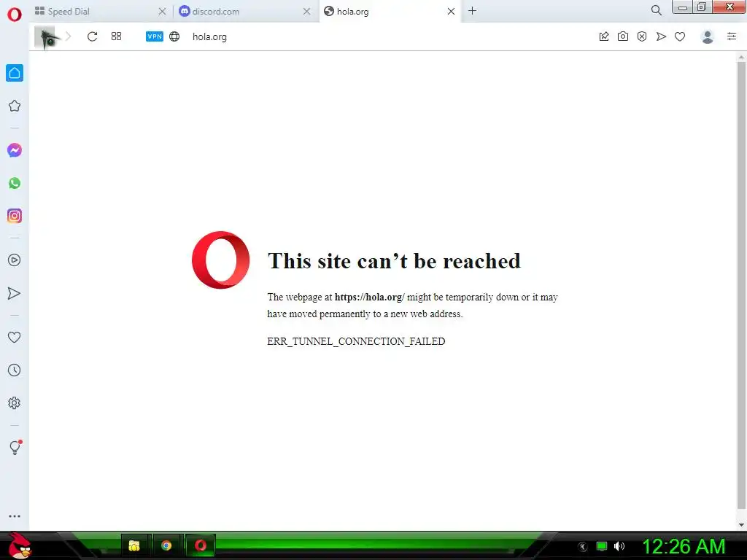This screenshot has width=747, height=560.
Task: Open History clock in the sidebar
Action: 15,370
